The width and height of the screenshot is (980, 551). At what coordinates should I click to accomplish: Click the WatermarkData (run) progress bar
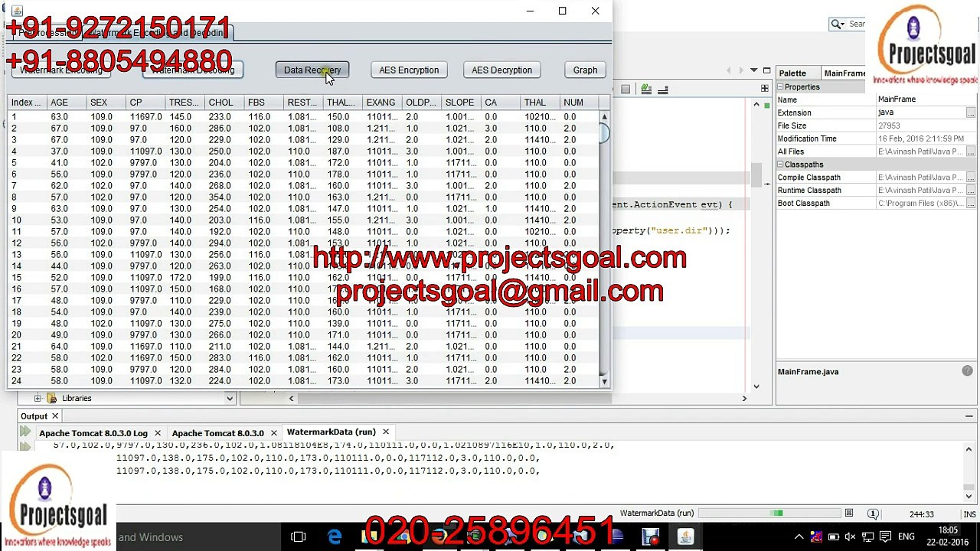coord(769,514)
